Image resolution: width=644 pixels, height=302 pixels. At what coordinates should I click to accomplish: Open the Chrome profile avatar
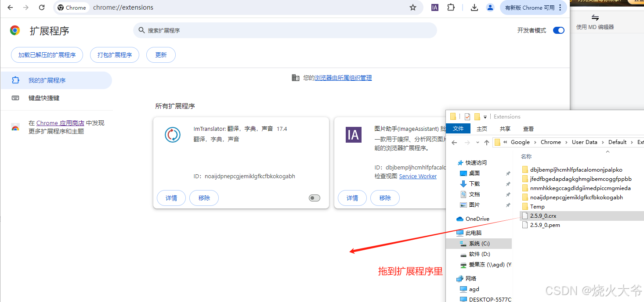click(490, 7)
